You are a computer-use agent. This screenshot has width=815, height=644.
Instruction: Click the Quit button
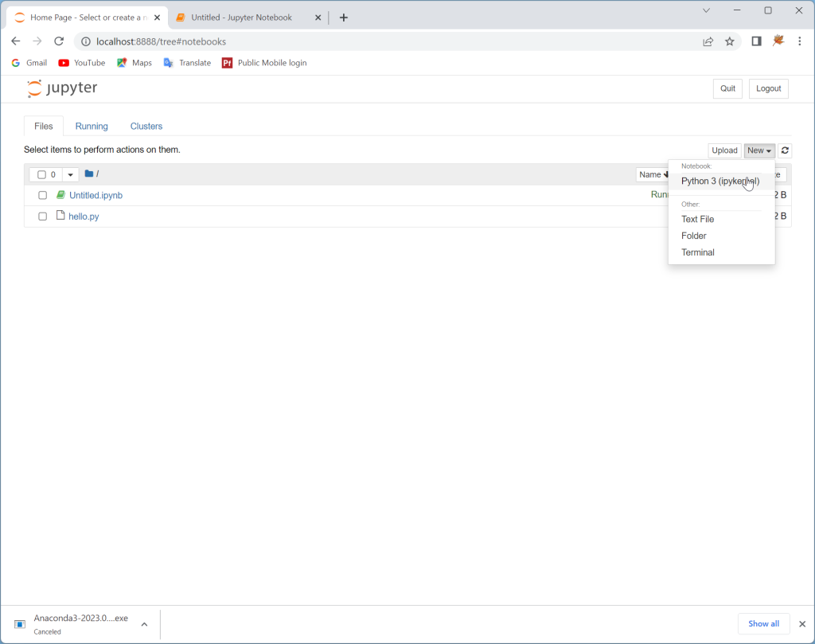click(x=727, y=88)
